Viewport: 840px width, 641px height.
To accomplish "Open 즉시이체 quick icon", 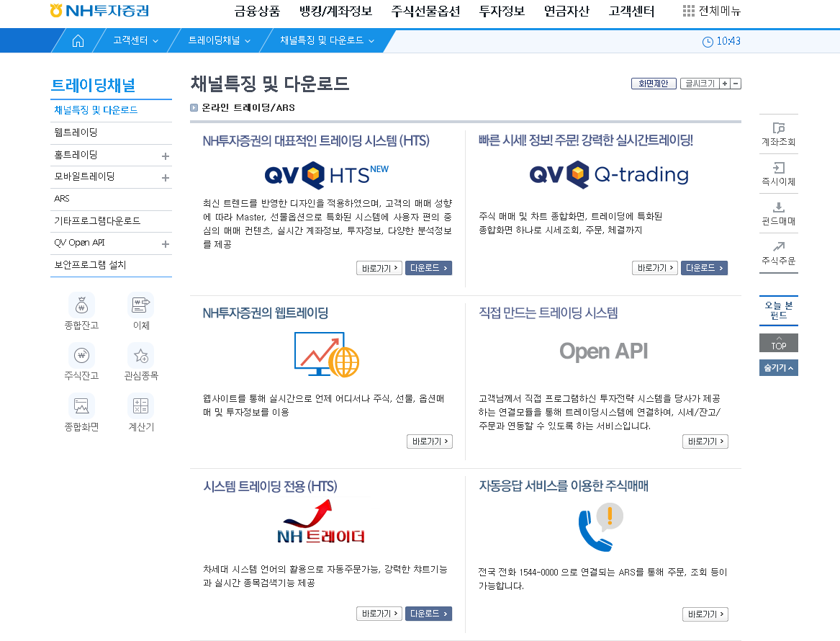I will click(779, 168).
